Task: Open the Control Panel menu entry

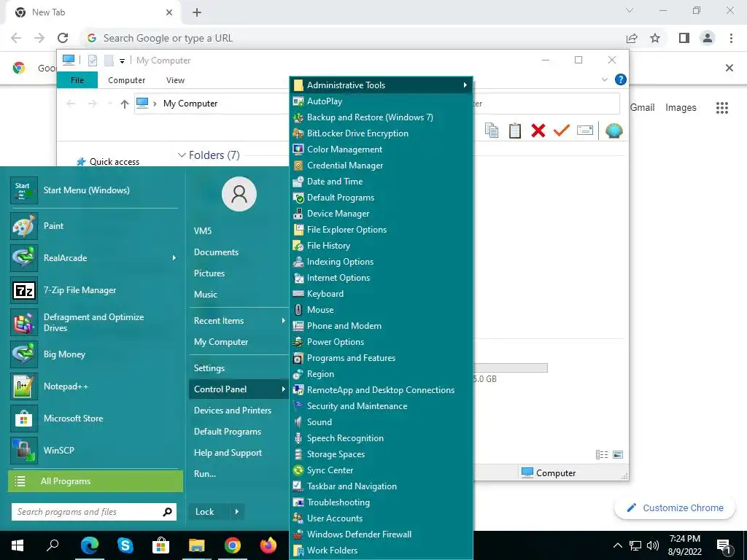Action: 239,389
